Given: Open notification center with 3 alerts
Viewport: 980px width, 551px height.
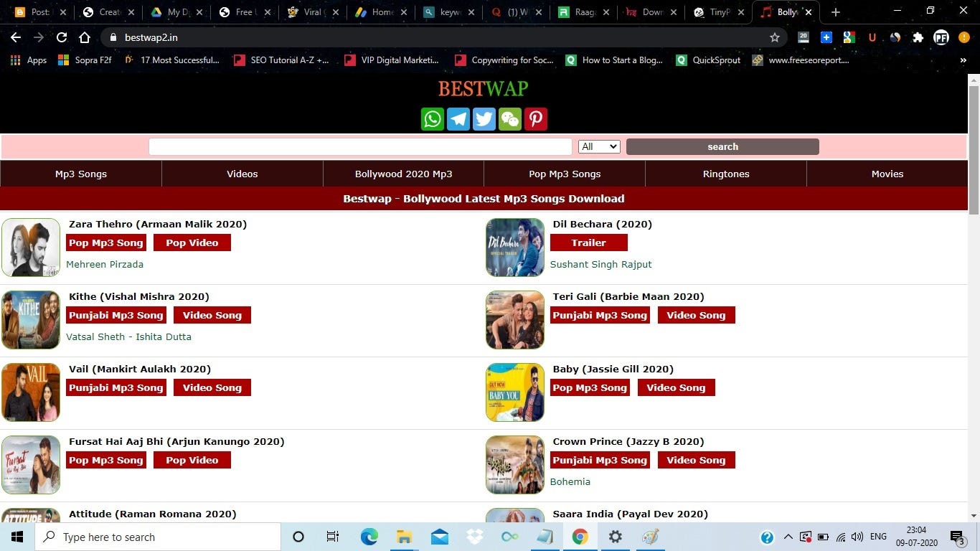Looking at the screenshot, I should point(958,537).
